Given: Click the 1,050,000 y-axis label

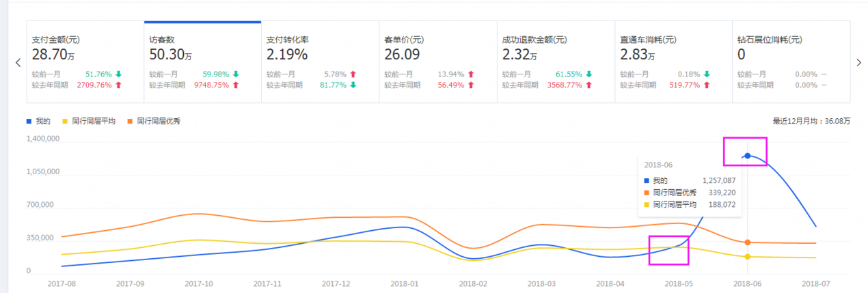Looking at the screenshot, I should 43,171.
